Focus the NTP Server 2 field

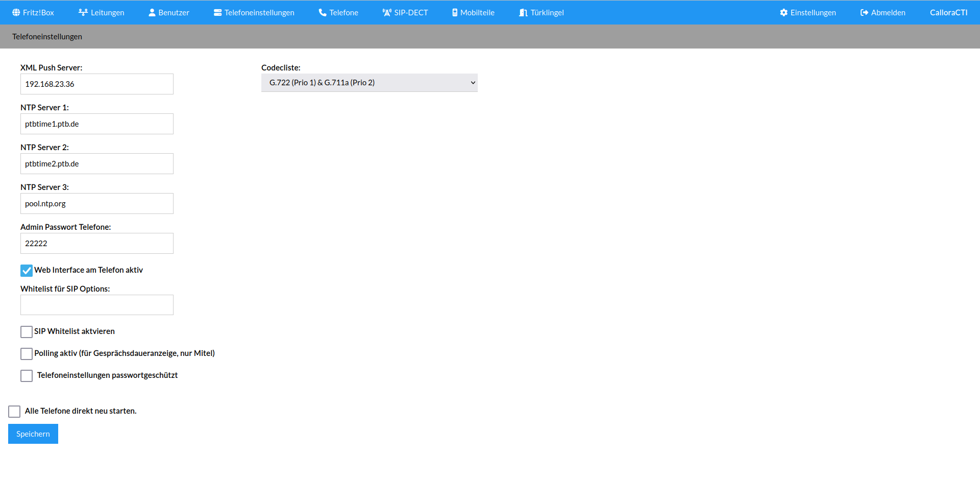[x=97, y=164]
